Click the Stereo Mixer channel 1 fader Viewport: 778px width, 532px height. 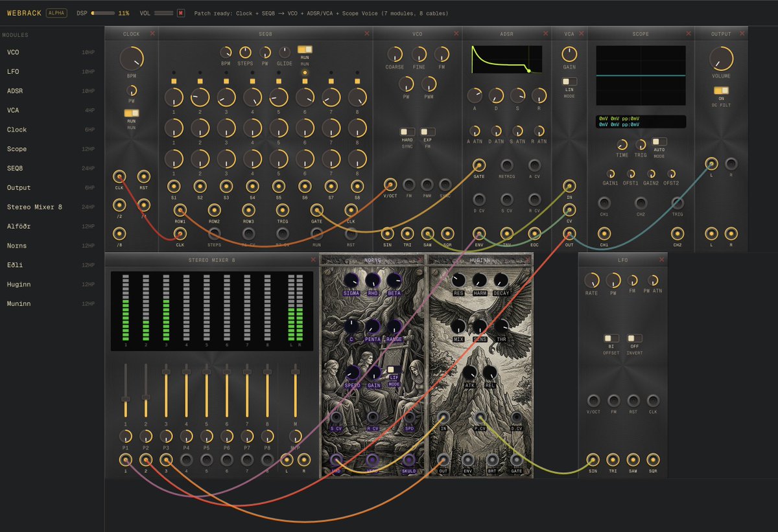pos(125,390)
